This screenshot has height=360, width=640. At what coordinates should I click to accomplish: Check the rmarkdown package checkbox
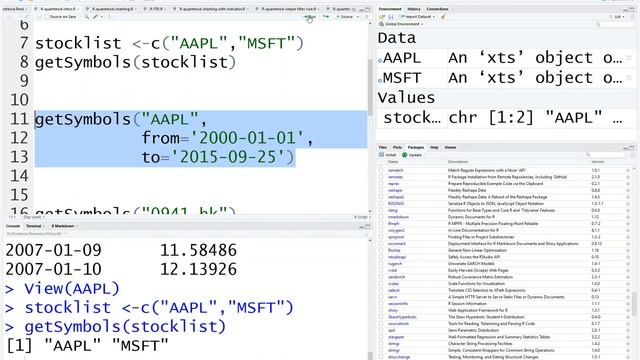(x=381, y=217)
